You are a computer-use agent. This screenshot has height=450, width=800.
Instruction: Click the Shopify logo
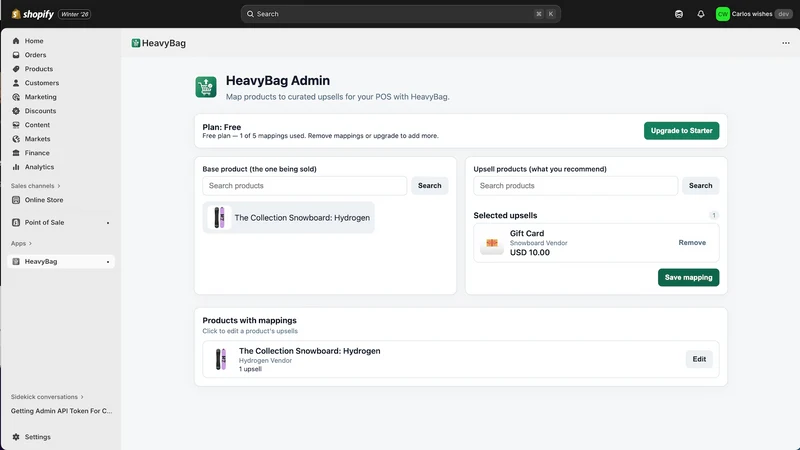point(33,14)
